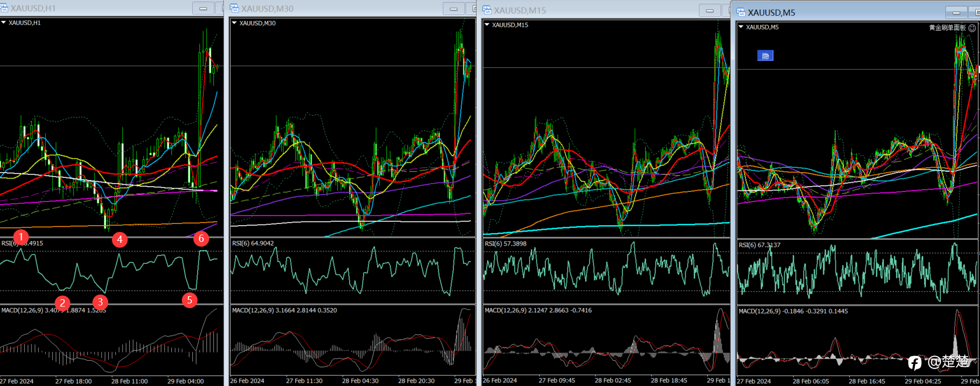
Task: Click the RSI(6) 64.9042 label in M30 chart
Action: coord(253,243)
